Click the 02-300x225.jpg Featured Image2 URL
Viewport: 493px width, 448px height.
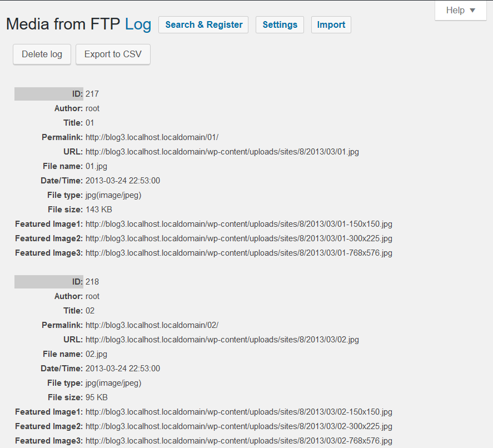point(238,426)
